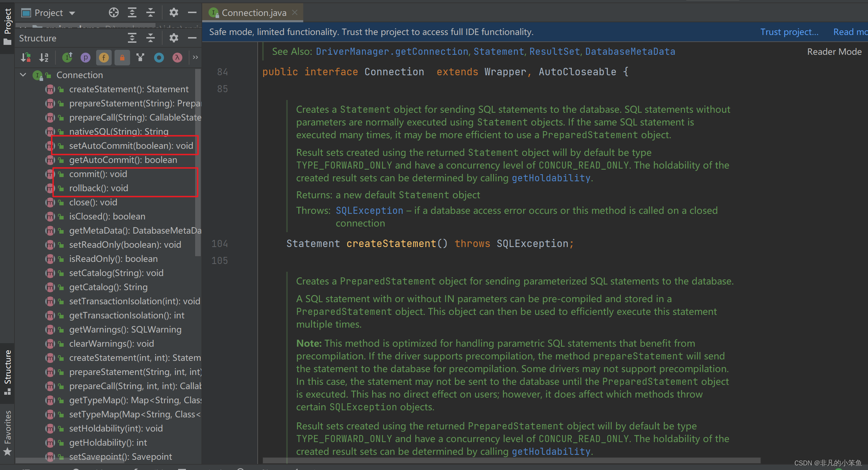The width and height of the screenshot is (868, 470).
Task: Select setAutoCommit(boolean): void item
Action: (131, 146)
